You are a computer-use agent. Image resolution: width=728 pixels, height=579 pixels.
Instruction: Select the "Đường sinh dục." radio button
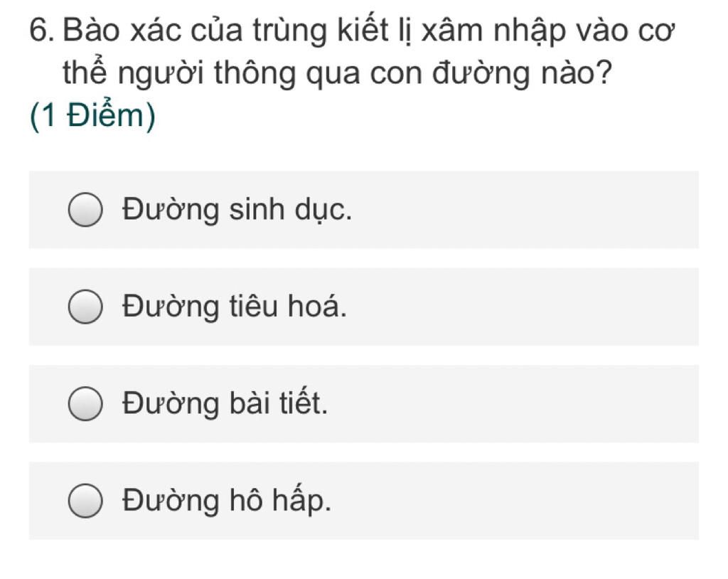[x=85, y=210]
